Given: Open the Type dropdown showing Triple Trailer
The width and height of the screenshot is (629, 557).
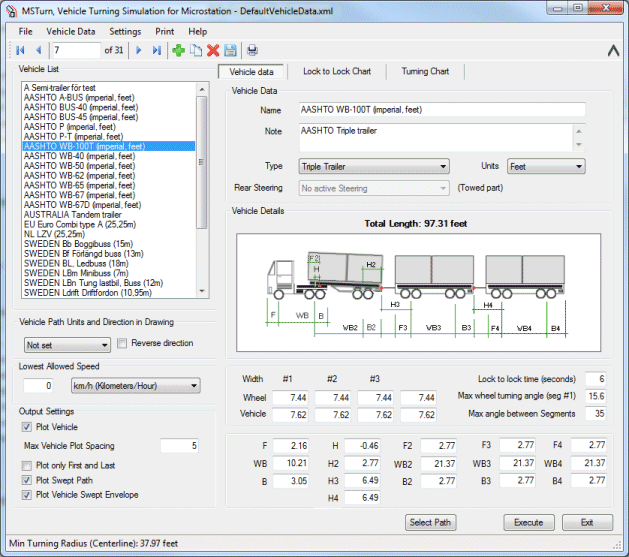Looking at the screenshot, I should (374, 166).
